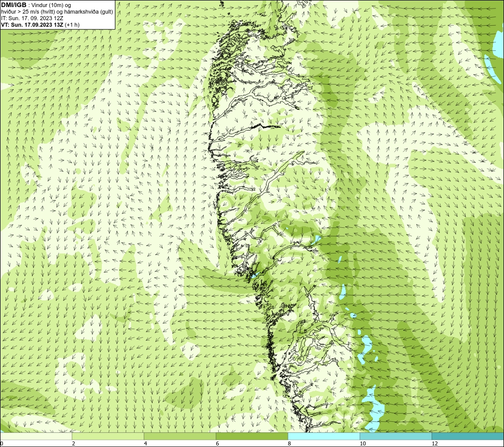Click the '4' scale label
Image resolution: width=504 pixels, height=447 pixels.
coord(146,443)
